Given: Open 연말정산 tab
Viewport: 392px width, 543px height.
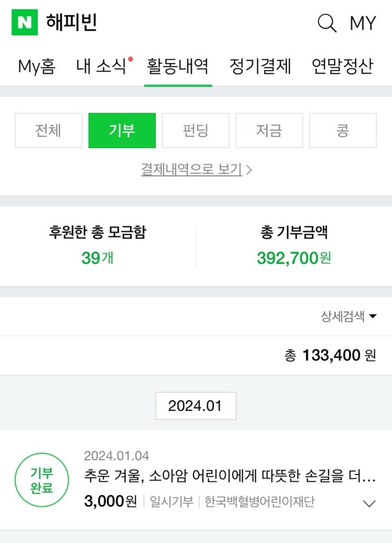Looking at the screenshot, I should click(x=342, y=66).
